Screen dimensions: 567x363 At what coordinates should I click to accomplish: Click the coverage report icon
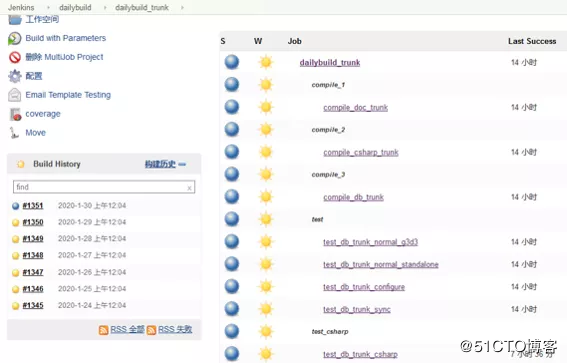click(16, 114)
